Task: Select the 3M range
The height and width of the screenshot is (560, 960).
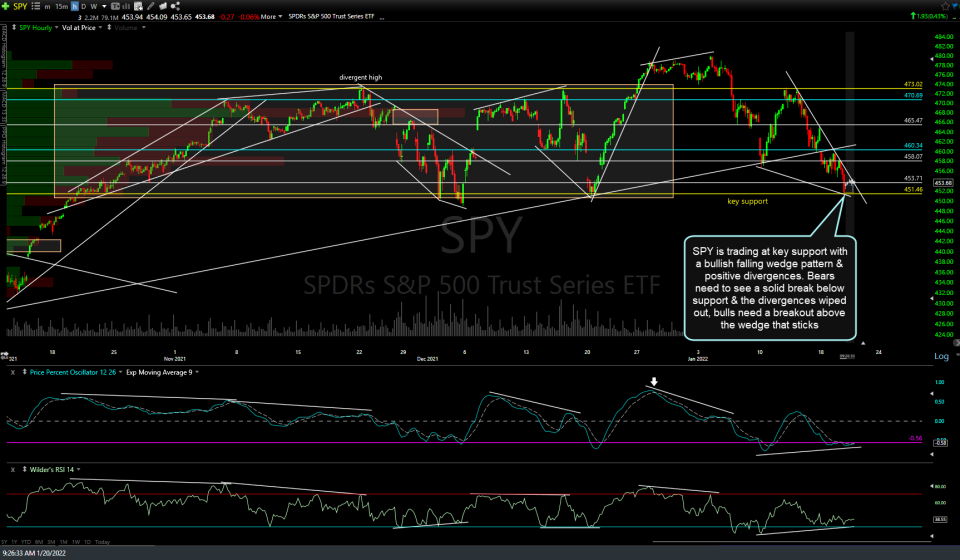Action: 51,542
